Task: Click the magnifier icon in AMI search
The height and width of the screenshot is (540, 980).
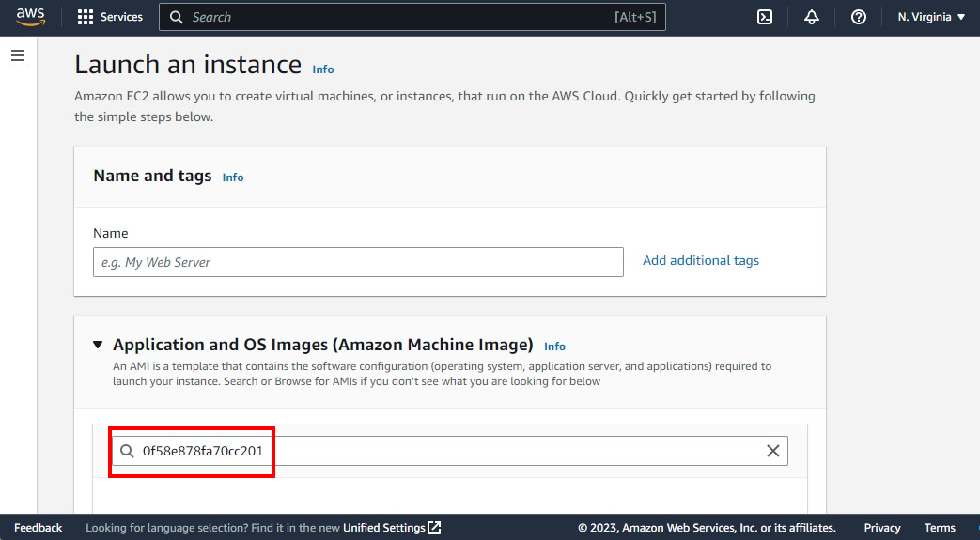Action: click(127, 451)
